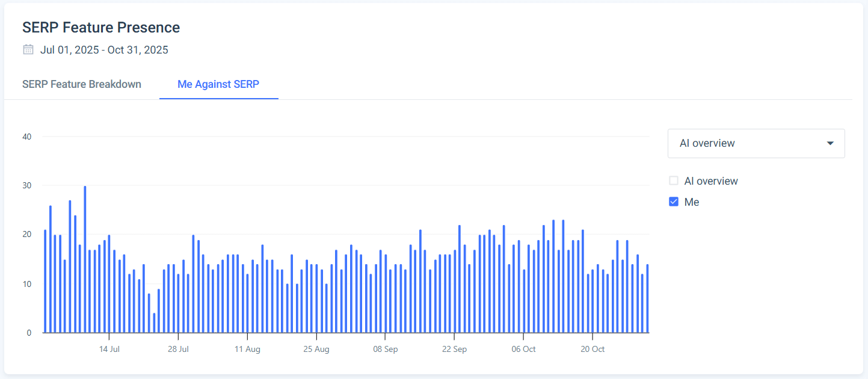Click the tallest bar reaching 30
This screenshot has width=868, height=379.
click(x=85, y=259)
